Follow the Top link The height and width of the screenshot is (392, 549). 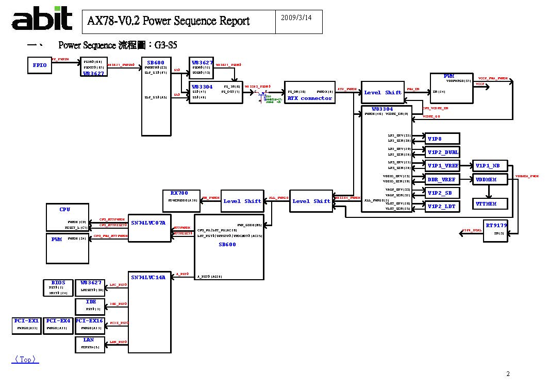pyautogui.click(x=25, y=360)
